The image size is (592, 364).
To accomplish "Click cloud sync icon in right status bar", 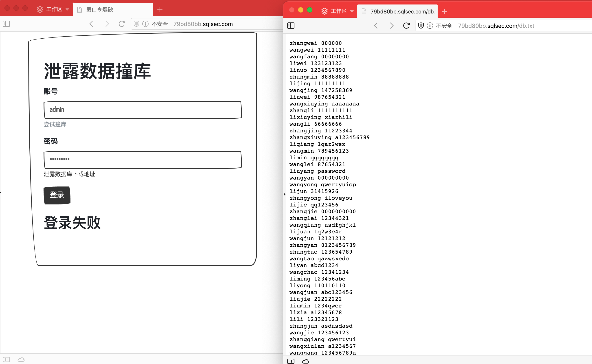I will [306, 361].
